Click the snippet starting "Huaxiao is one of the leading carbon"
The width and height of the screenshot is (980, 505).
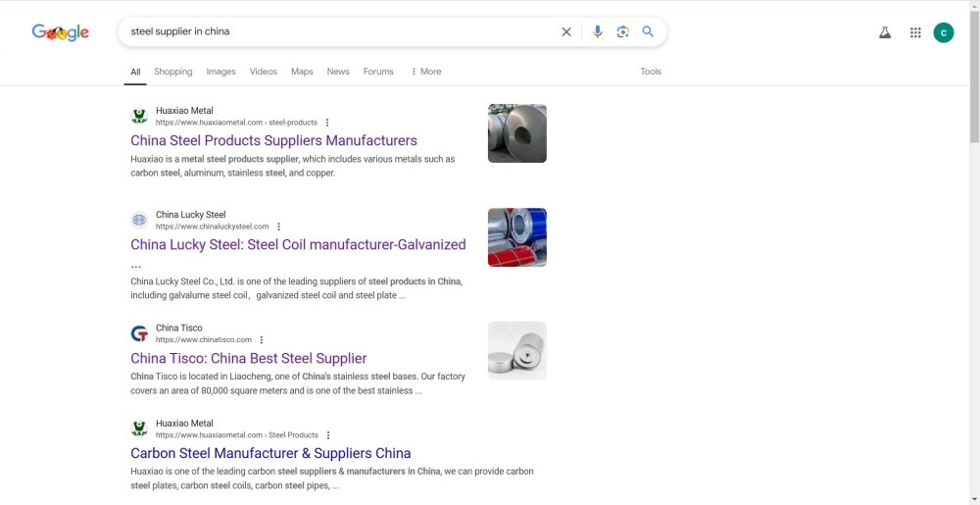pos(332,479)
